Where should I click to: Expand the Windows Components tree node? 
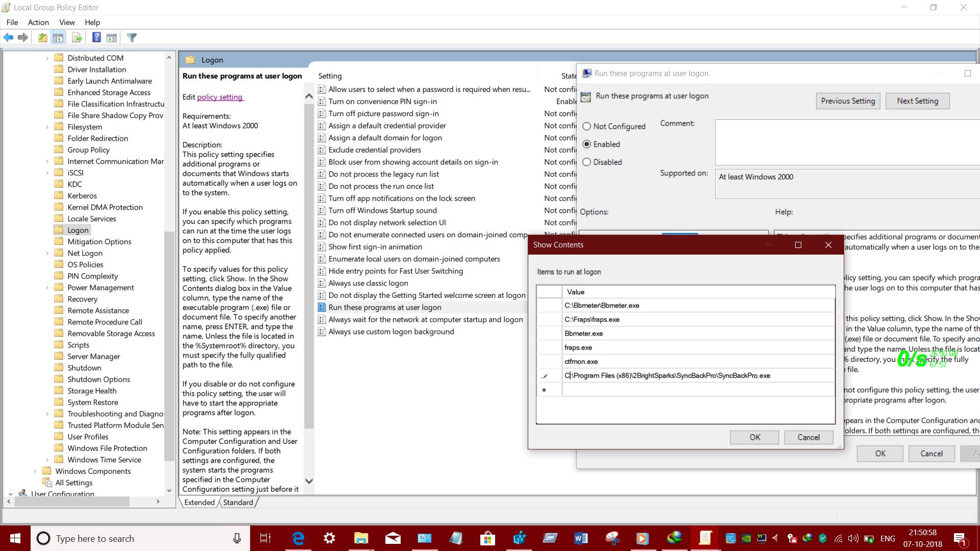click(x=35, y=471)
